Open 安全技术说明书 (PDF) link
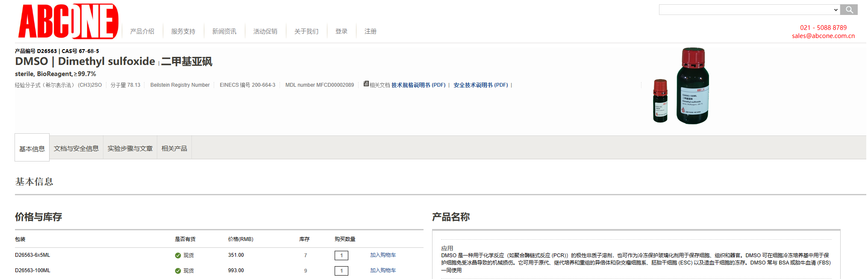This screenshot has height=279, width=868. click(481, 85)
